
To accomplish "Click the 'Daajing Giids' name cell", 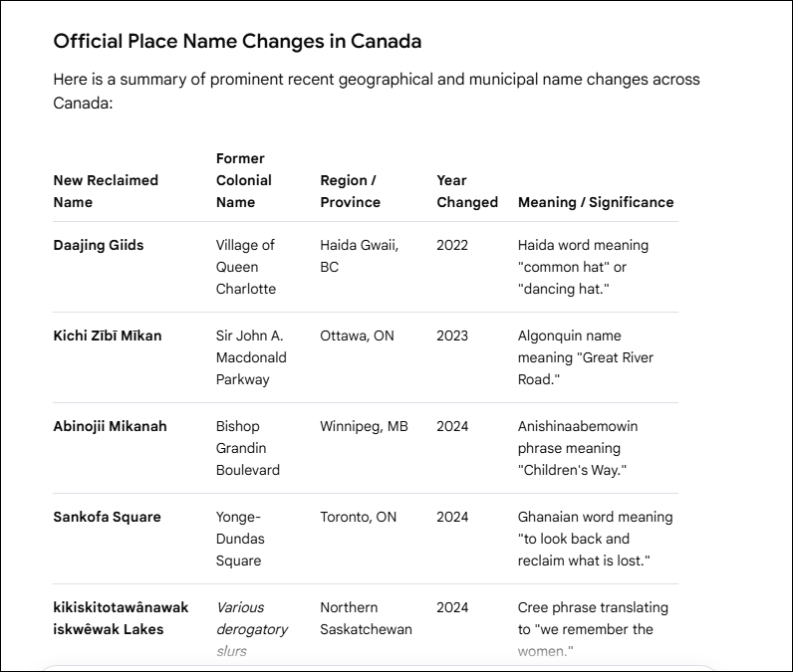I will tap(99, 245).
